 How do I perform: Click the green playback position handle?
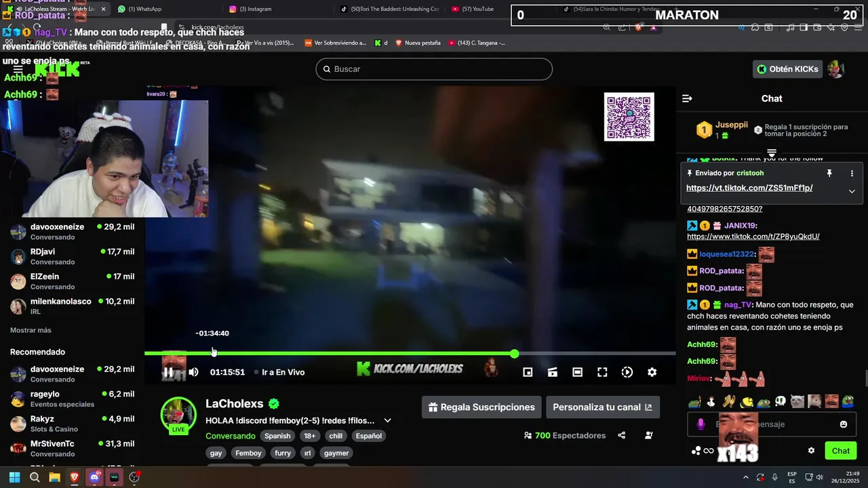[515, 354]
